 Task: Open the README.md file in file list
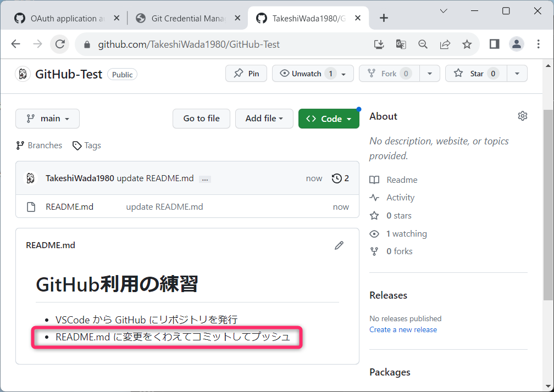pyautogui.click(x=69, y=207)
